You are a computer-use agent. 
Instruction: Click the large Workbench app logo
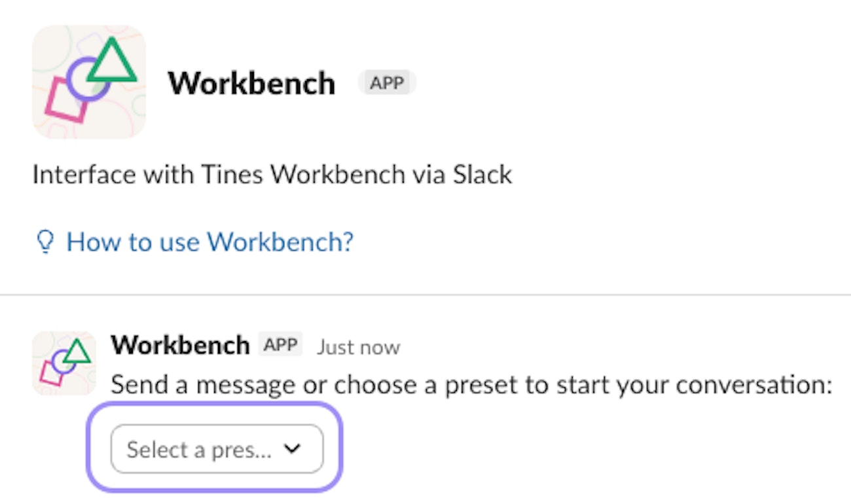tap(89, 82)
